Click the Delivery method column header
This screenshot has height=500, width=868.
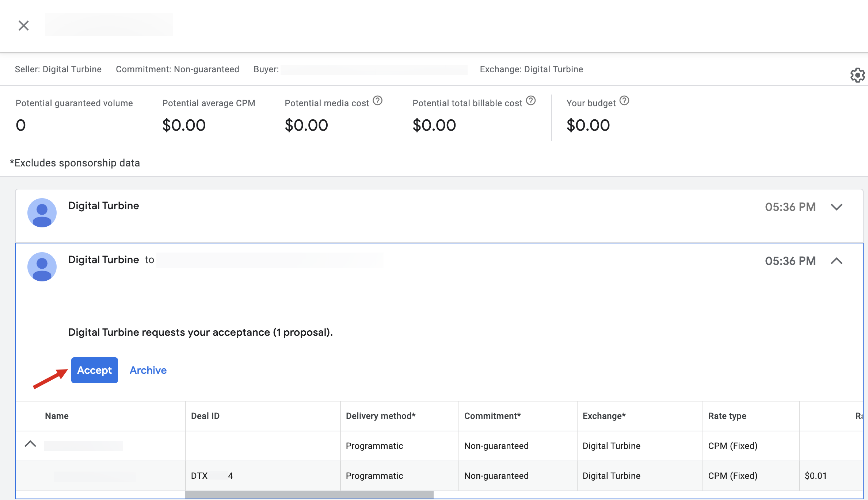tap(381, 416)
